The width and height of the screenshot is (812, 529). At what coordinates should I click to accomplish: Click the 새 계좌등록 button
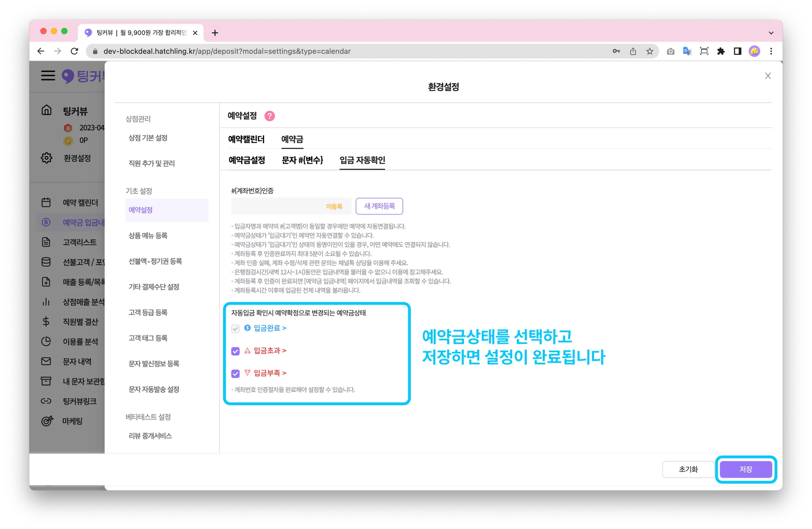tap(379, 206)
